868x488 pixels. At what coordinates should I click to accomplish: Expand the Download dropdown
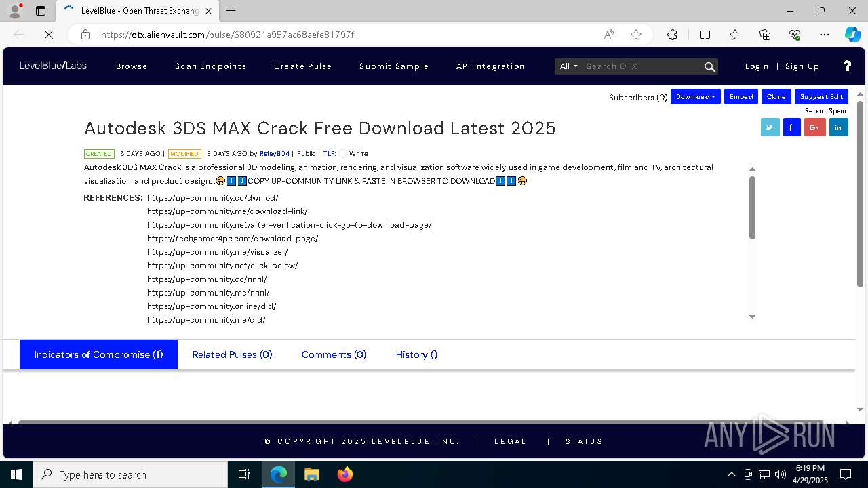pyautogui.click(x=696, y=97)
